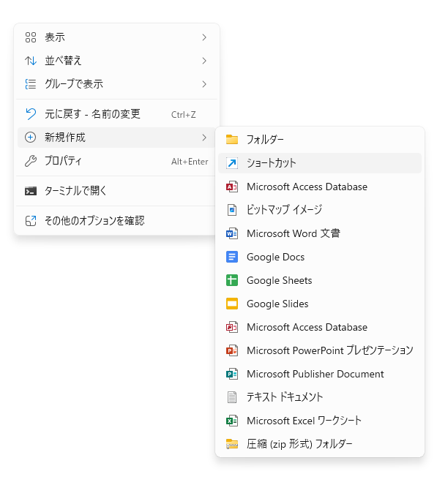This screenshot has height=485, width=448.
Task: Click the Microsoft Publisher Document icon
Action: (232, 374)
